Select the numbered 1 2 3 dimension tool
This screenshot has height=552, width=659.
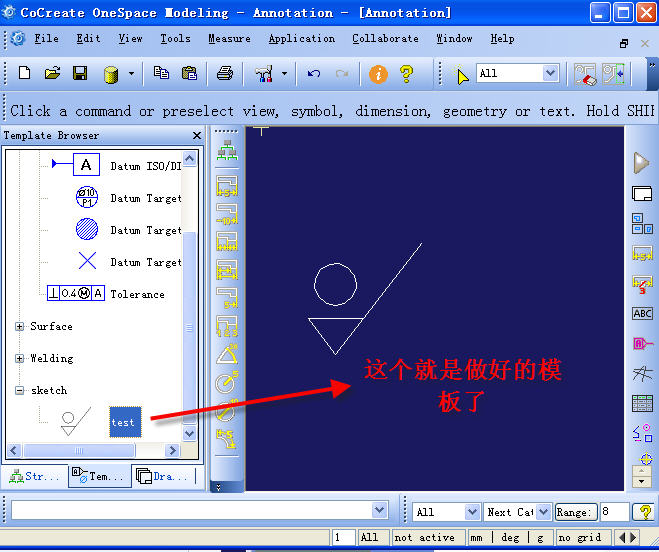227,326
